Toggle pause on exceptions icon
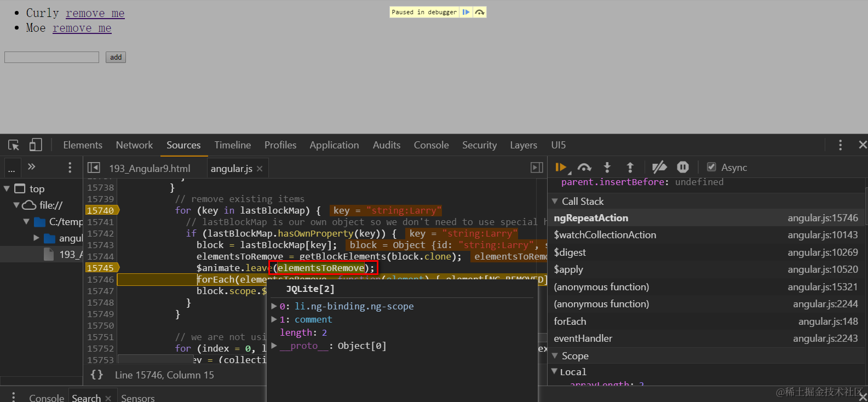Screen dimensions: 868x402 [683, 167]
